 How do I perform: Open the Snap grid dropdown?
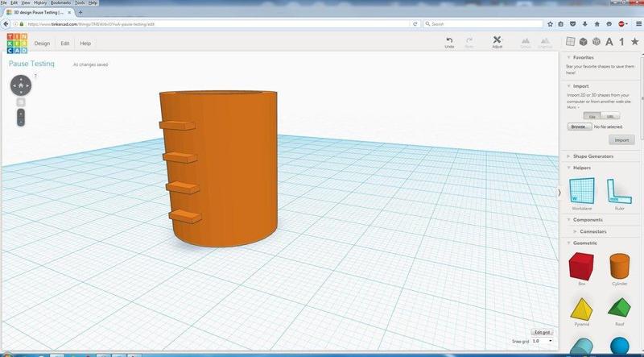point(542,341)
